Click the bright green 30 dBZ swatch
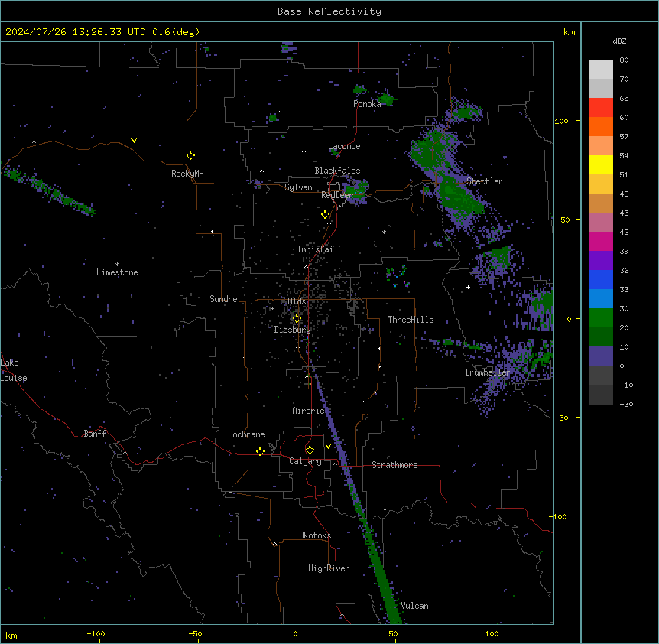The width and height of the screenshot is (659, 644). click(x=601, y=318)
